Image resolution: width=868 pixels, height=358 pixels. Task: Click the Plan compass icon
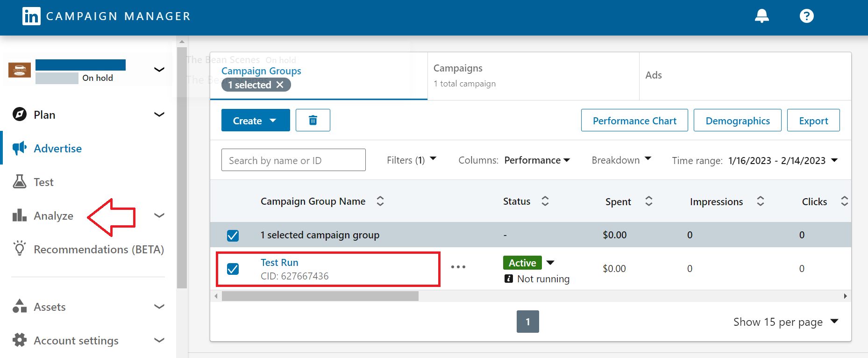20,115
